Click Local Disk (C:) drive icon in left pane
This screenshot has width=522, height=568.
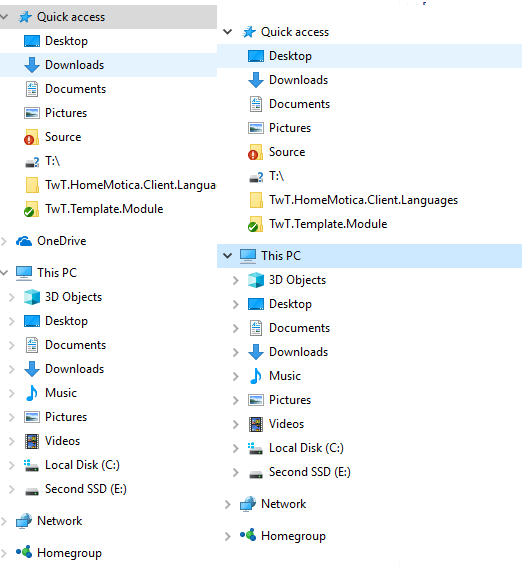(32, 465)
